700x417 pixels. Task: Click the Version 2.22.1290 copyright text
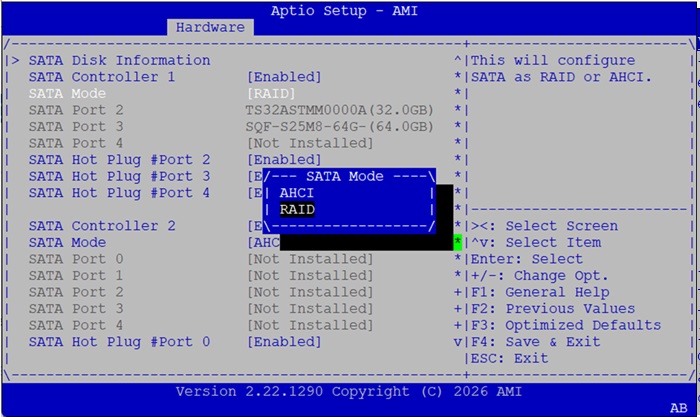pyautogui.click(x=349, y=391)
